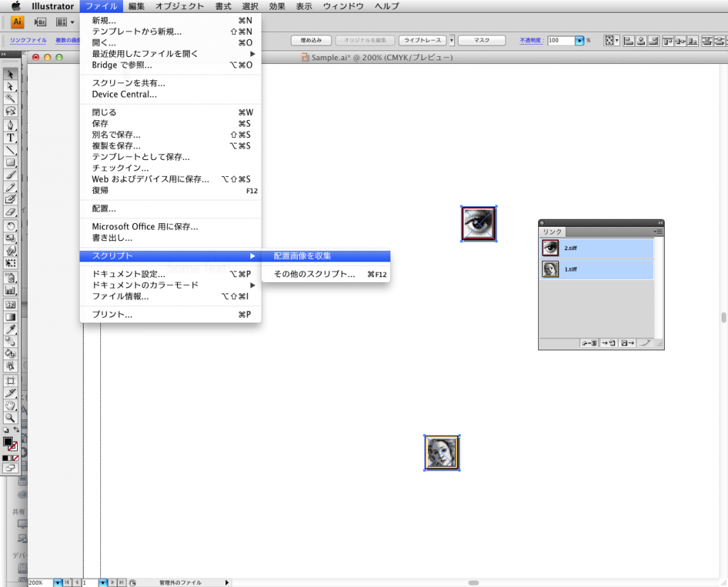Click the 埋め込み button in the control bar

click(310, 41)
